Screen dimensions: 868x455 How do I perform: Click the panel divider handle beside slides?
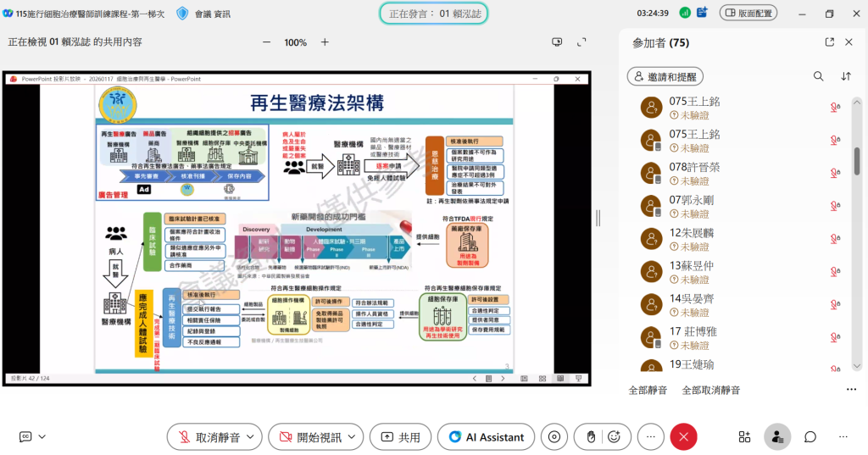click(x=598, y=218)
